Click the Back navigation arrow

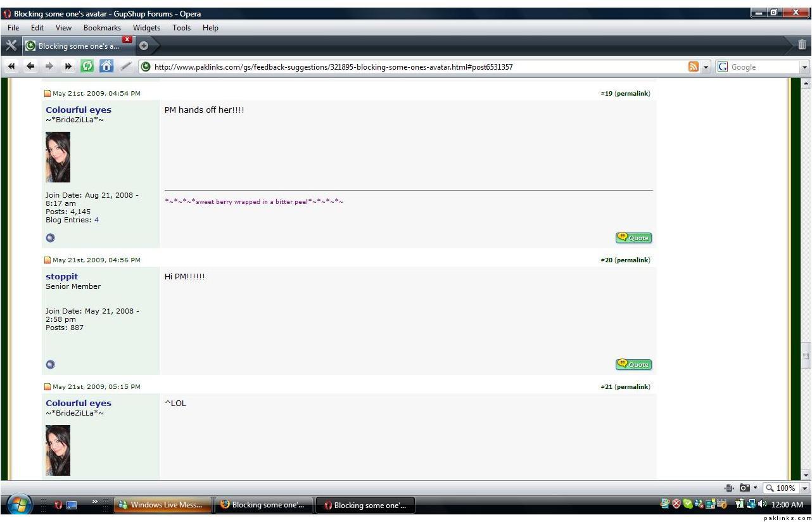click(30, 67)
